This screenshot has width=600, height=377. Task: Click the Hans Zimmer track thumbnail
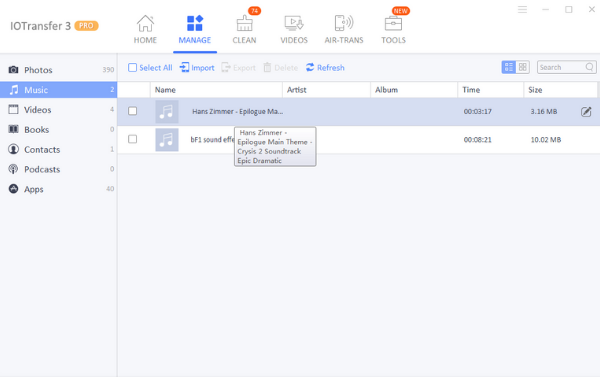coord(167,111)
